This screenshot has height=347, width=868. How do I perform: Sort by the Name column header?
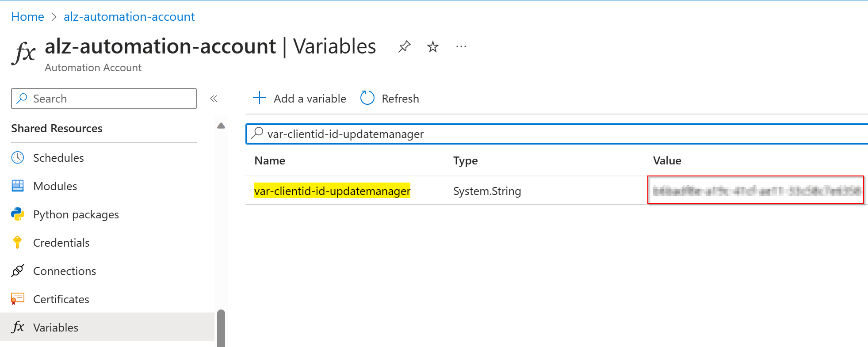click(x=270, y=160)
